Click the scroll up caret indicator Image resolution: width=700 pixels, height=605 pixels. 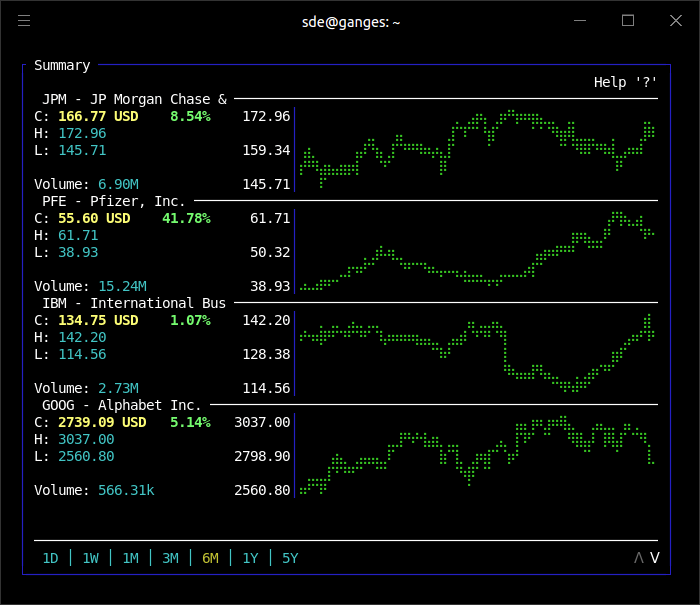click(x=639, y=558)
